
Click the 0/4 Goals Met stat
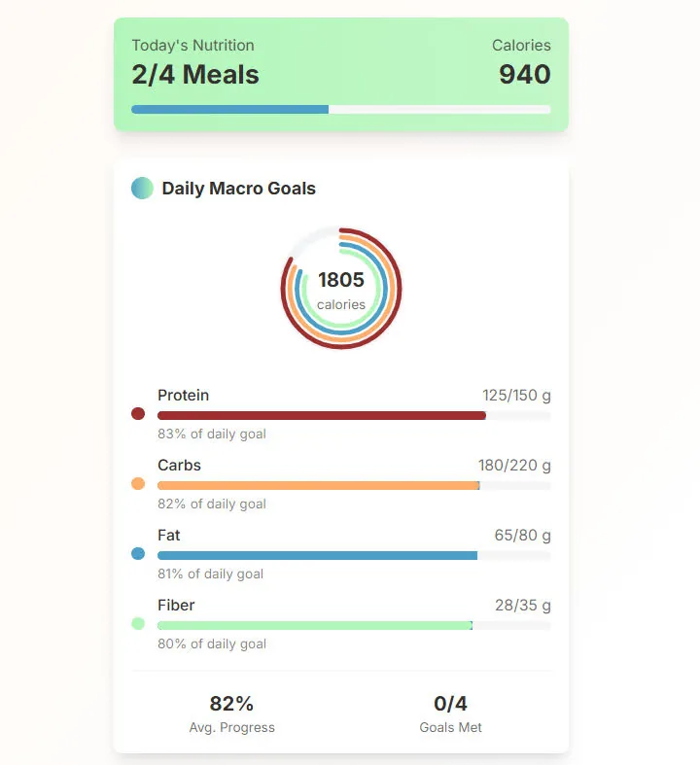tap(450, 713)
